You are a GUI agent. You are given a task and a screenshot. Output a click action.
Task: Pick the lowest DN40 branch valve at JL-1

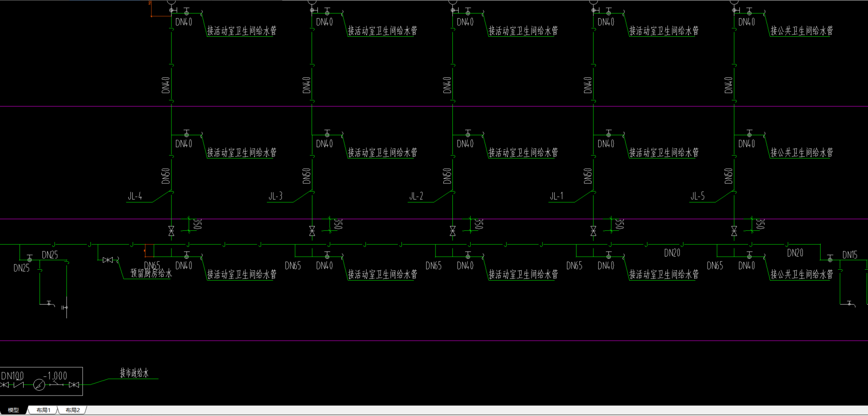point(608,255)
